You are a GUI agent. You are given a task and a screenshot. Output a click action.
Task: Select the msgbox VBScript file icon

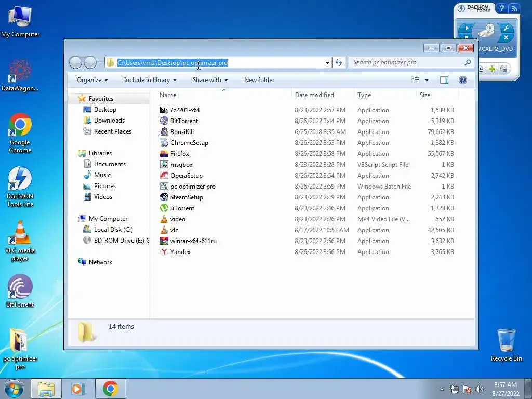[x=164, y=165]
